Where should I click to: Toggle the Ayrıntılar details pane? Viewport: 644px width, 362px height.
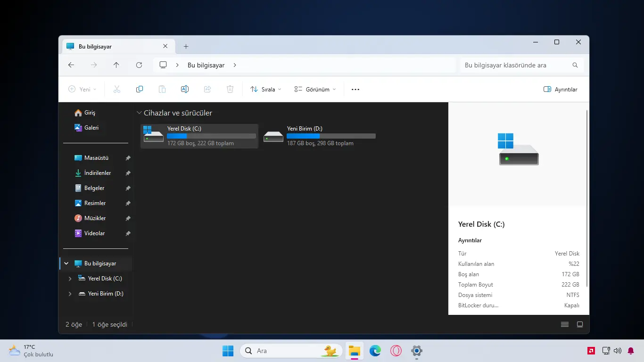(560, 89)
